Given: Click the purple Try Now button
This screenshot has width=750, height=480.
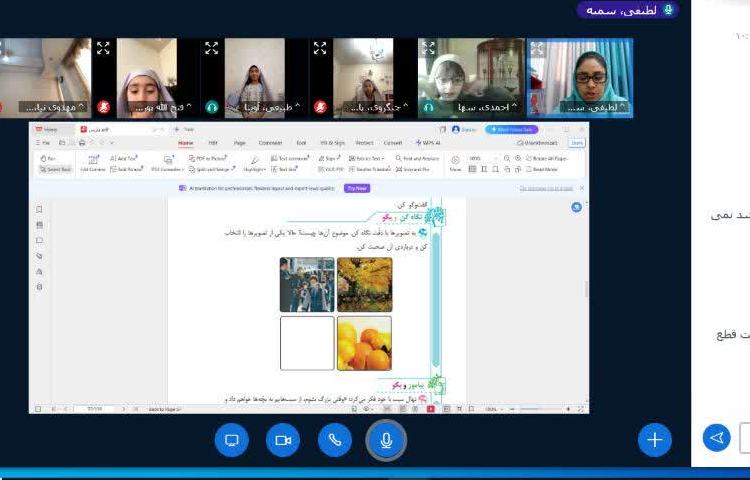Looking at the screenshot, I should click(357, 188).
